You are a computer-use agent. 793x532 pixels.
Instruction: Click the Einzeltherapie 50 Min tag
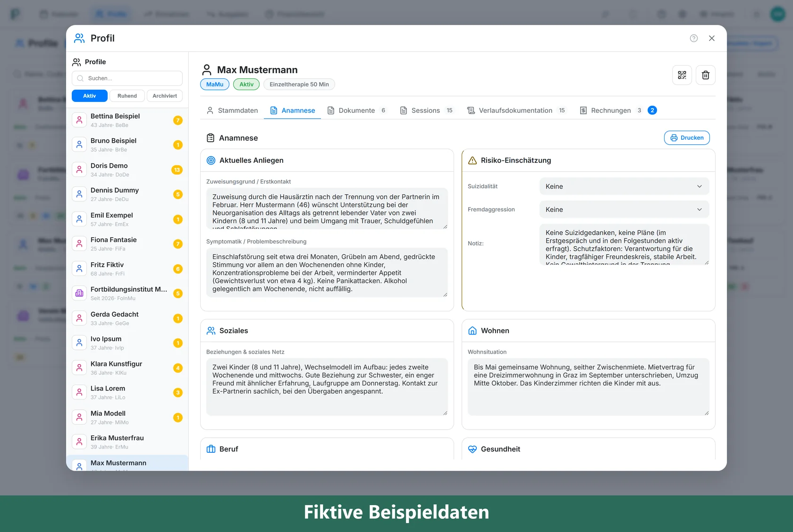(x=299, y=84)
